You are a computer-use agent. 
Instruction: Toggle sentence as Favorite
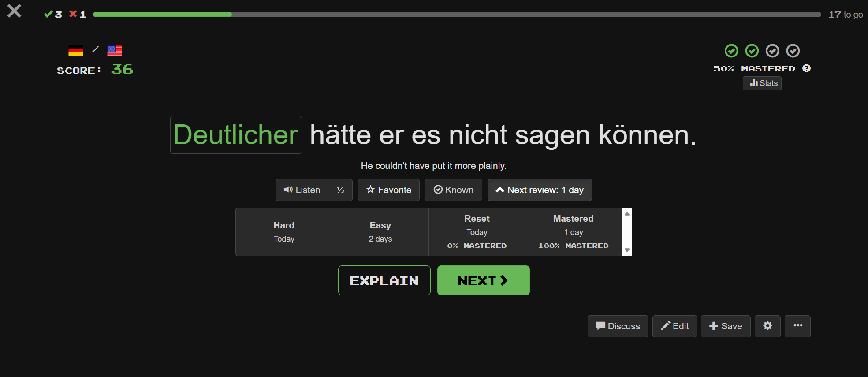(x=389, y=190)
